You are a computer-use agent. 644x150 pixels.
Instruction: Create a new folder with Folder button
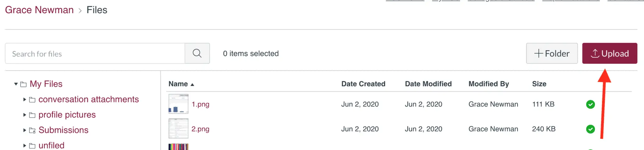[x=552, y=53]
